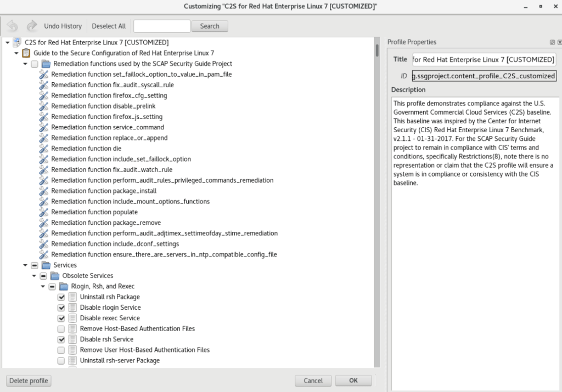This screenshot has width=562, height=392.
Task: Click Deselect All in the toolbar
Action: coord(109,26)
